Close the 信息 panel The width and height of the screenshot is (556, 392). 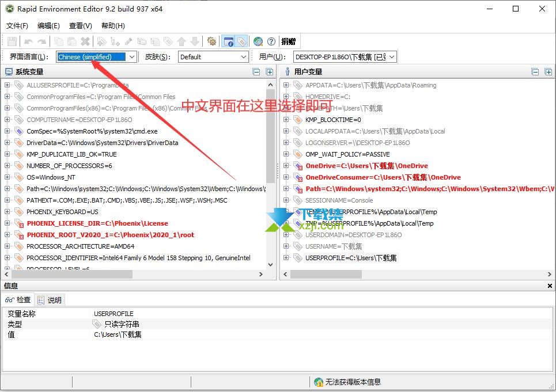coord(550,286)
